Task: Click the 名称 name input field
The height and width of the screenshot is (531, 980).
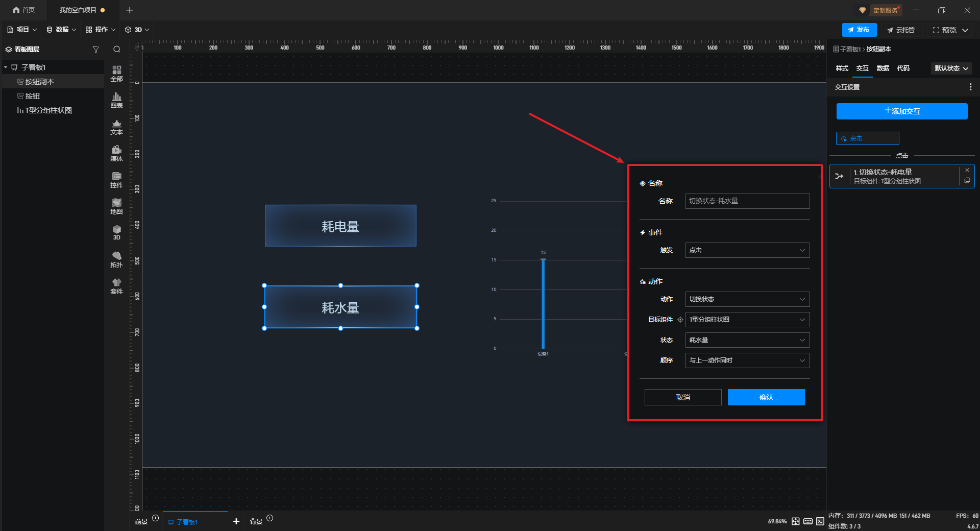Action: [747, 201]
